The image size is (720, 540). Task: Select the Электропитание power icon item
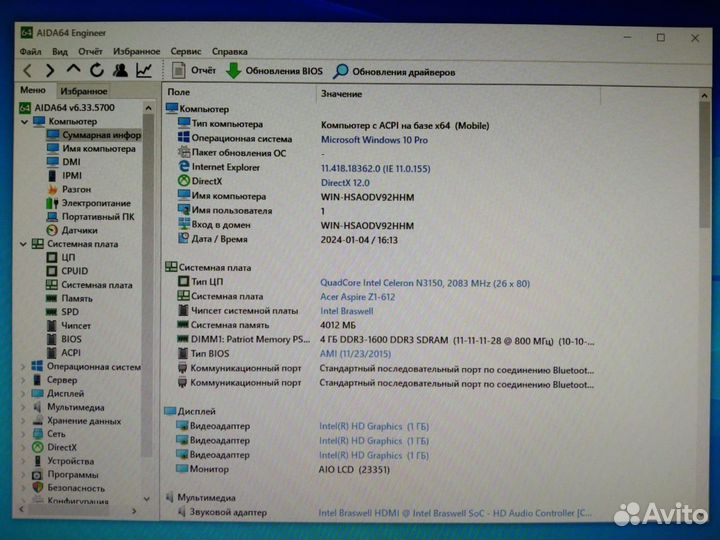tap(89, 203)
